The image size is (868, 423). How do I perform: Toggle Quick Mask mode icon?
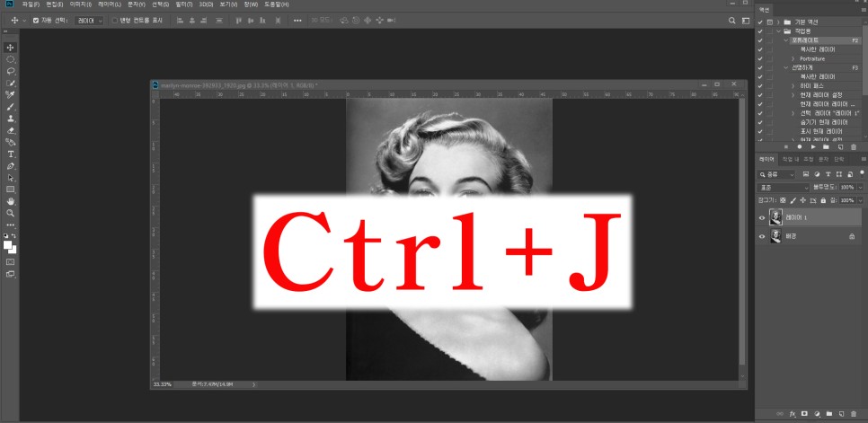[x=11, y=261]
